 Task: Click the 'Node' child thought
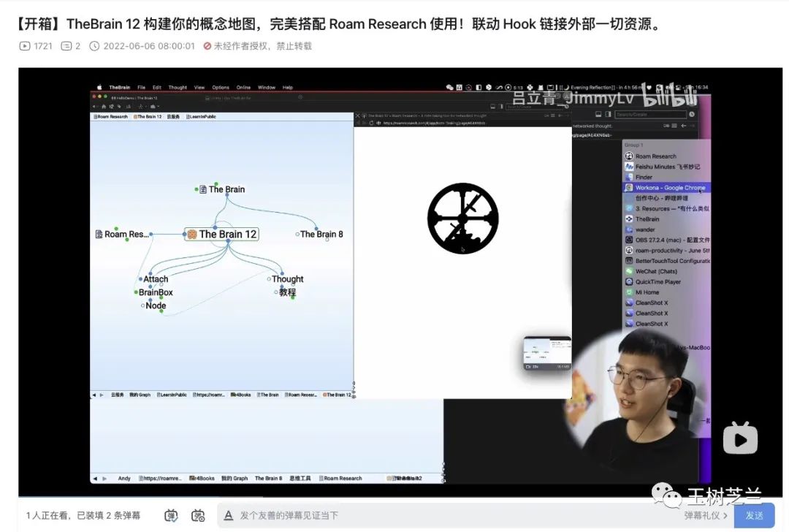point(156,305)
